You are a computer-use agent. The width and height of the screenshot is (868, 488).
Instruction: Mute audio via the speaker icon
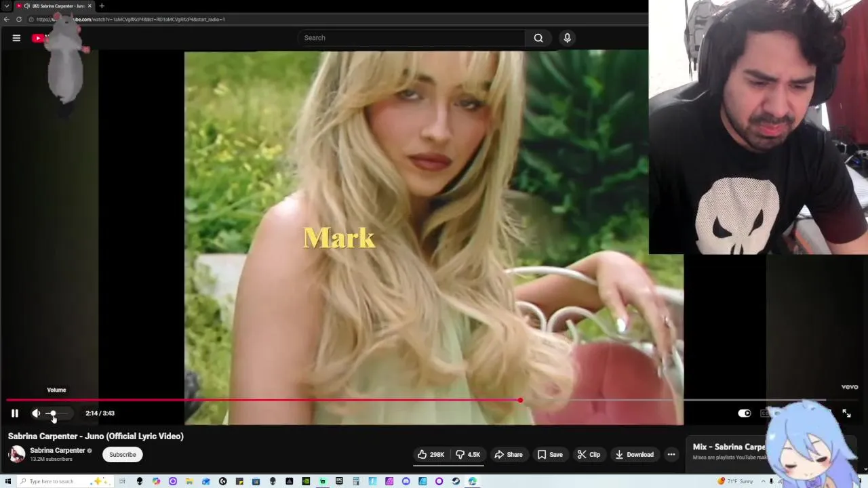click(36, 413)
